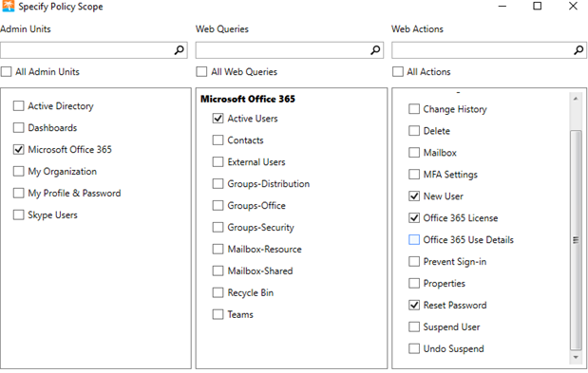Uncheck the Active Users web query
Viewport: 588px width, 373px height.
click(x=218, y=119)
